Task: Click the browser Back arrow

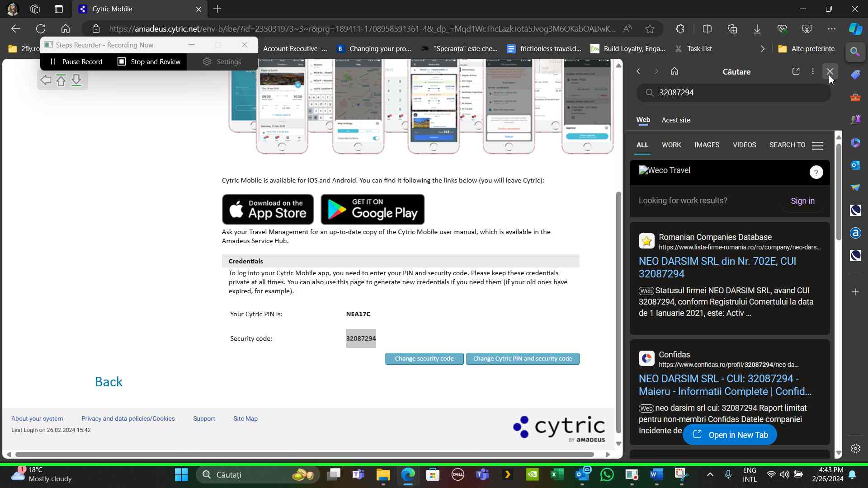Action: (16, 29)
